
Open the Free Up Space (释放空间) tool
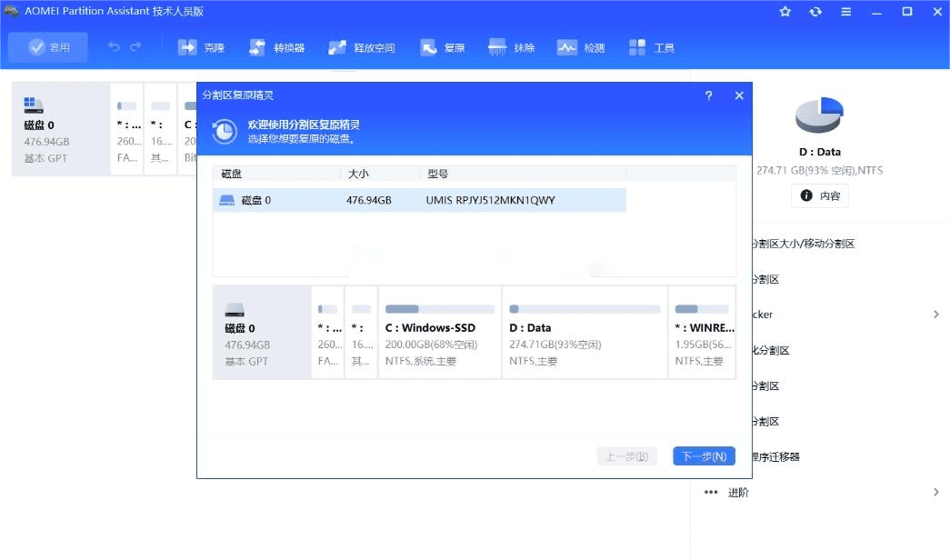[361, 47]
